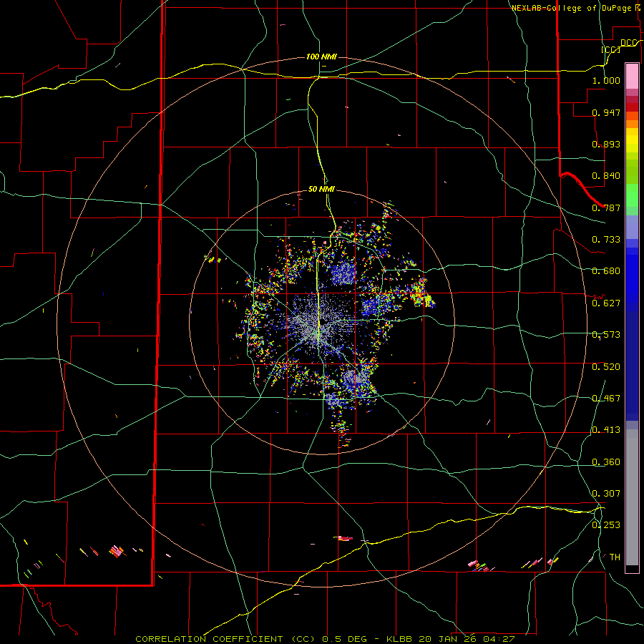644x644 pixels.
Task: Click the KLBB radar site at rings' center
Action: coord(322,322)
